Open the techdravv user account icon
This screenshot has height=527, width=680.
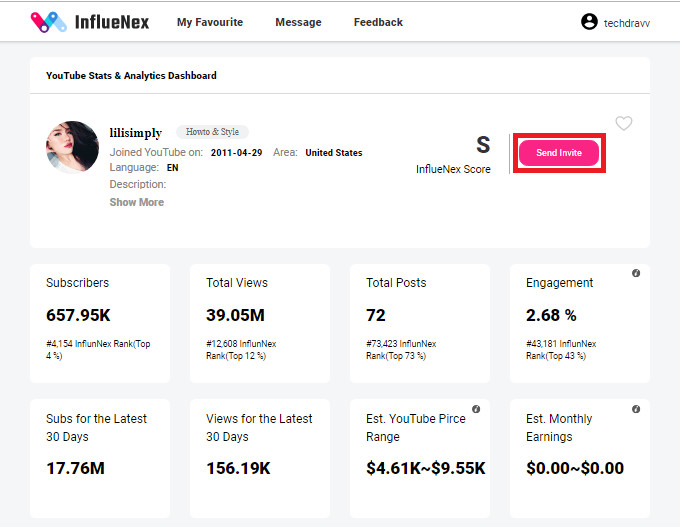[589, 21]
